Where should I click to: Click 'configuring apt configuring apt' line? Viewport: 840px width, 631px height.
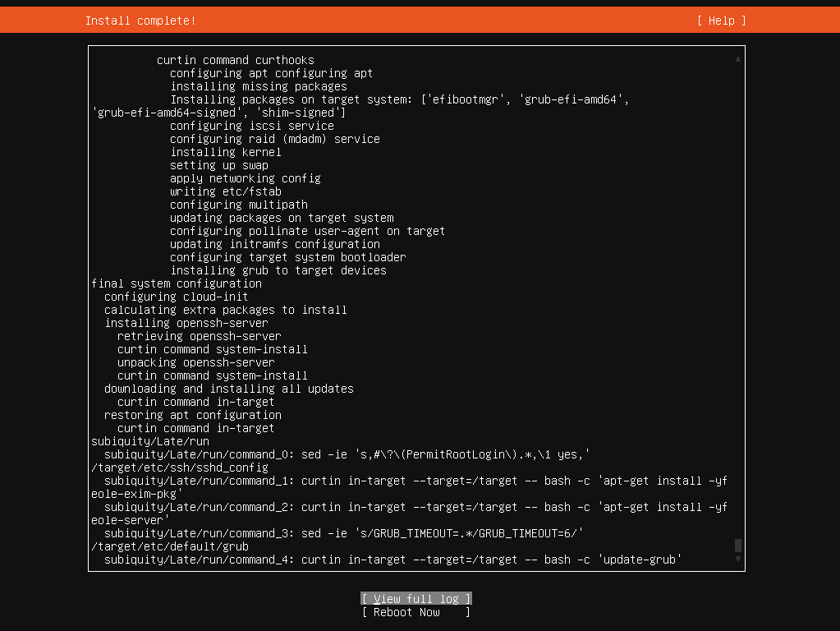click(272, 73)
